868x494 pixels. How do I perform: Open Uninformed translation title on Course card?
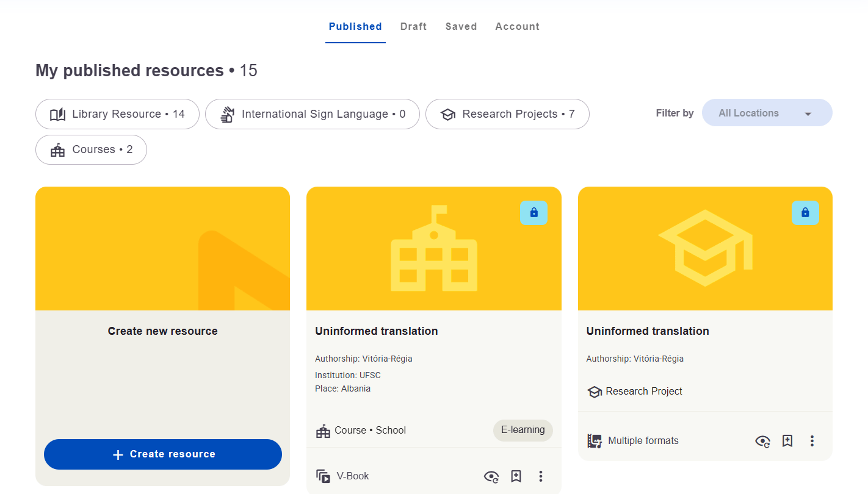[376, 331]
